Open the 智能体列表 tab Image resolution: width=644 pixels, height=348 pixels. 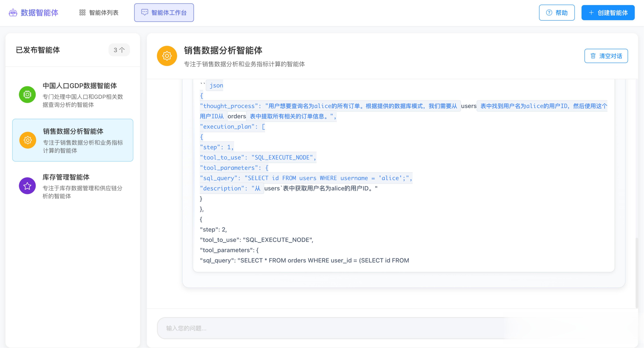click(99, 13)
